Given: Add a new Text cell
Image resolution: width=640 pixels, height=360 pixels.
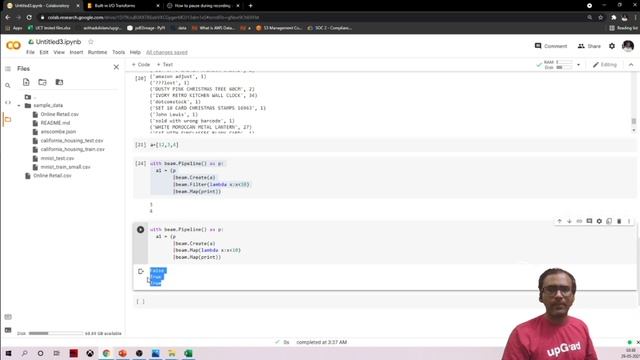Looking at the screenshot, I should (165, 64).
